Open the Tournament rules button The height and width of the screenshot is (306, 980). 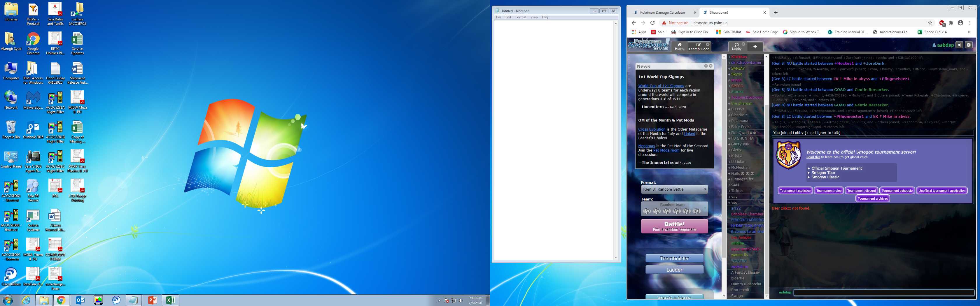tap(829, 191)
